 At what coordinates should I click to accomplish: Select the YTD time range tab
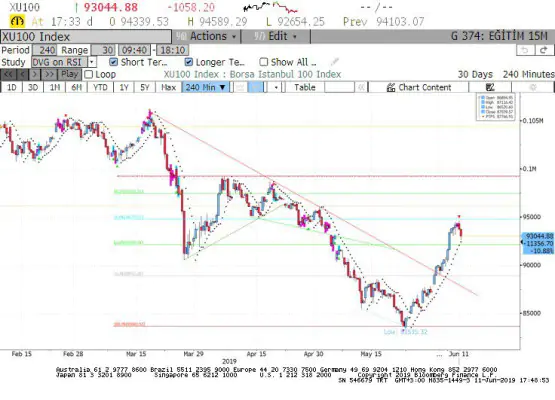click(x=100, y=87)
